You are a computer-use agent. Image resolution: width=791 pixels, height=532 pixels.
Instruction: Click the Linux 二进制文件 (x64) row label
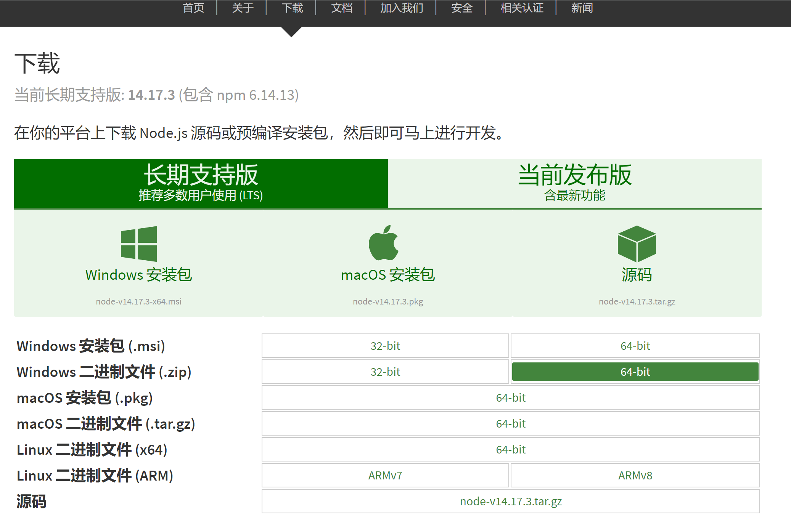coord(92,450)
